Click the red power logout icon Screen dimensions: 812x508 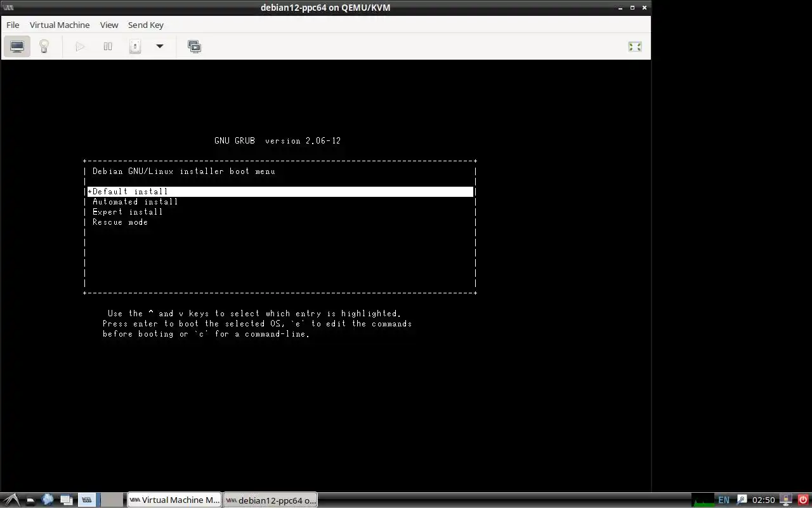click(x=802, y=500)
